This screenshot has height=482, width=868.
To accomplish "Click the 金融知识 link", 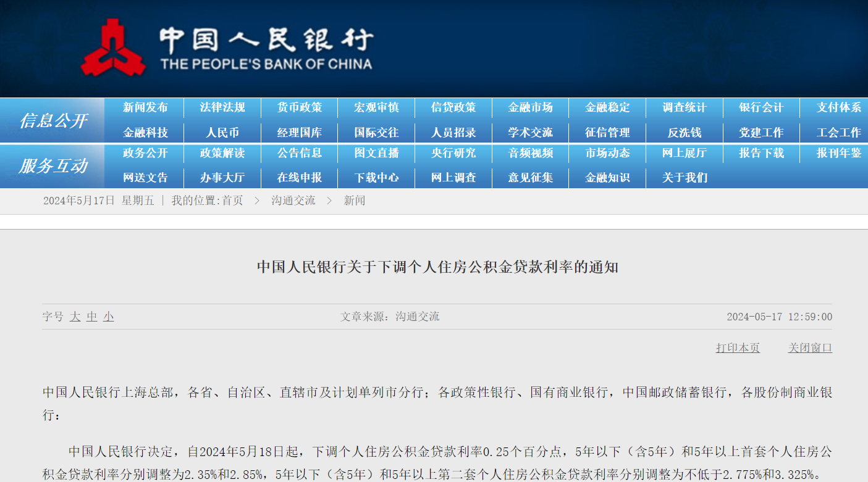I will point(607,178).
